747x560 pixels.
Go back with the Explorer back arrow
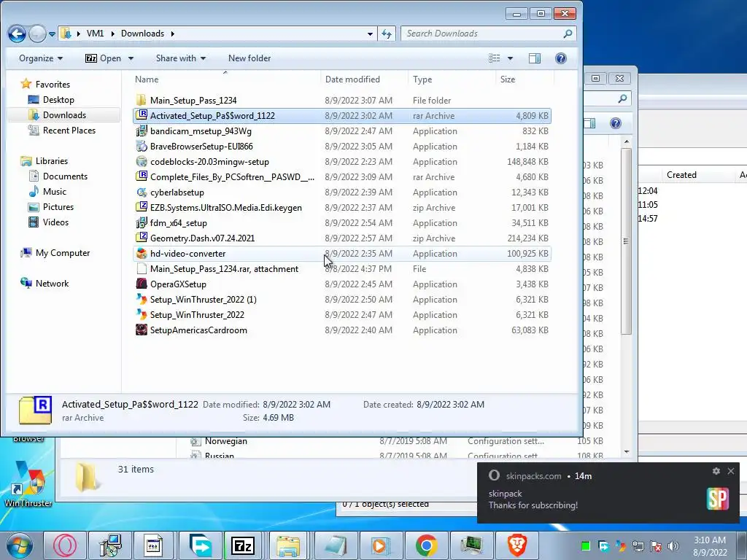coord(17,34)
